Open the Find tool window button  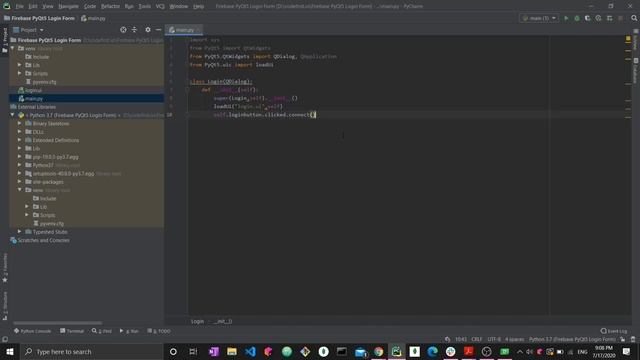102,331
